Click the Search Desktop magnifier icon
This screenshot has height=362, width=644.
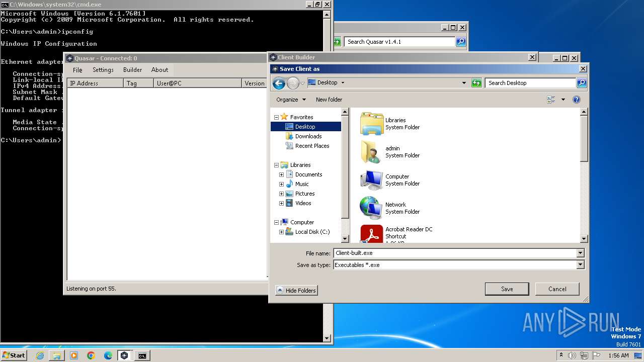click(582, 83)
